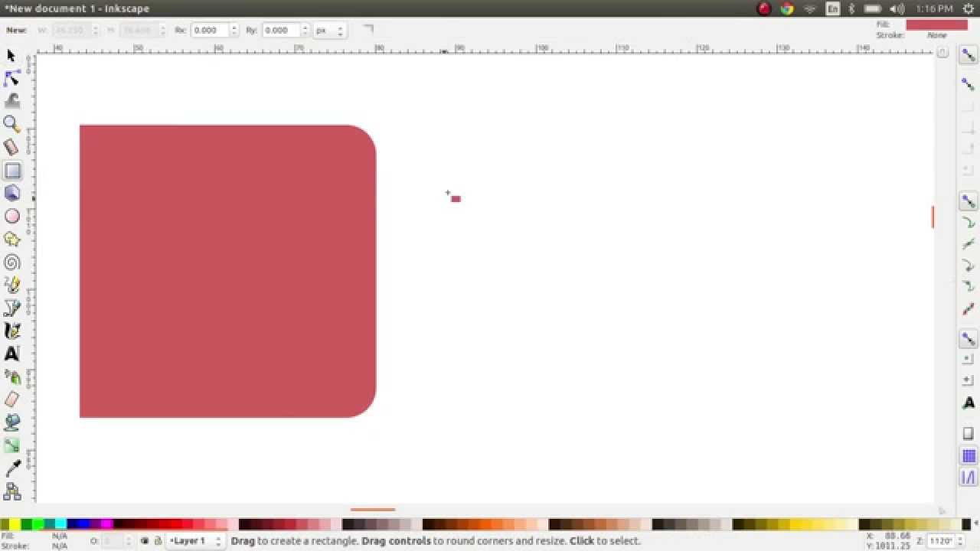Toggle current layer lock icon
Viewport: 980px width, 551px height.
point(158,541)
